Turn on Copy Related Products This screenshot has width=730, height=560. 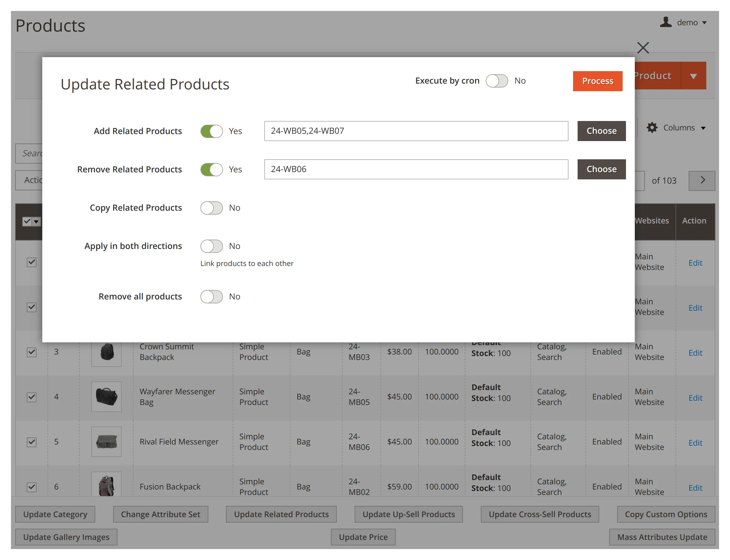(211, 208)
